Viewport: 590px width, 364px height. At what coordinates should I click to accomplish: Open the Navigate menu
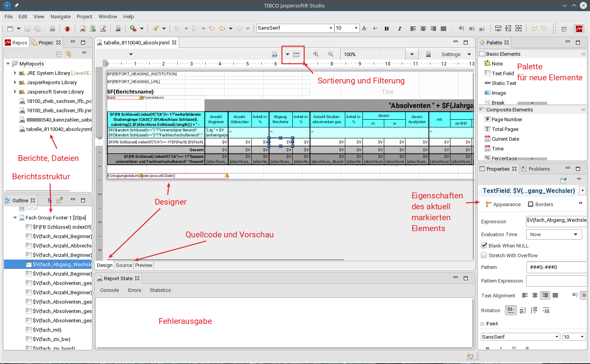[60, 16]
